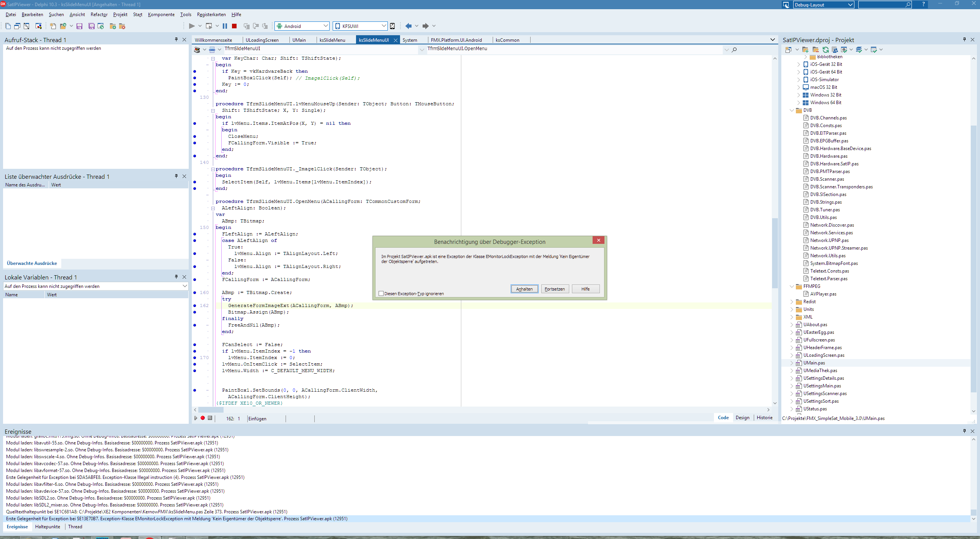Select UMain.pas in project tree
This screenshot has width=980, height=539.
click(814, 363)
